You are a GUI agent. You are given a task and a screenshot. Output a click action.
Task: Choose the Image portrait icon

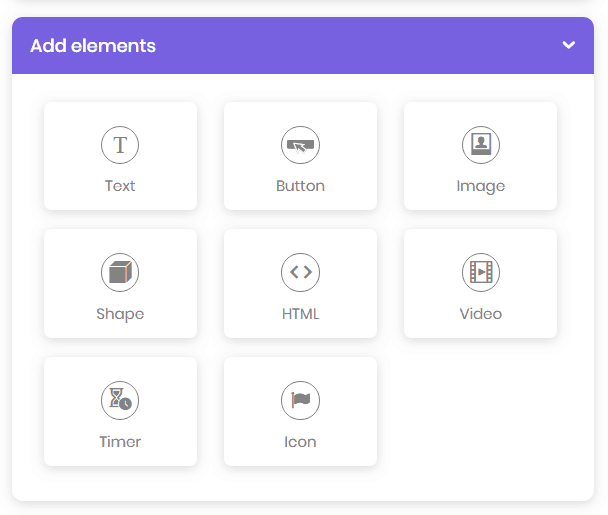pyautogui.click(x=480, y=145)
